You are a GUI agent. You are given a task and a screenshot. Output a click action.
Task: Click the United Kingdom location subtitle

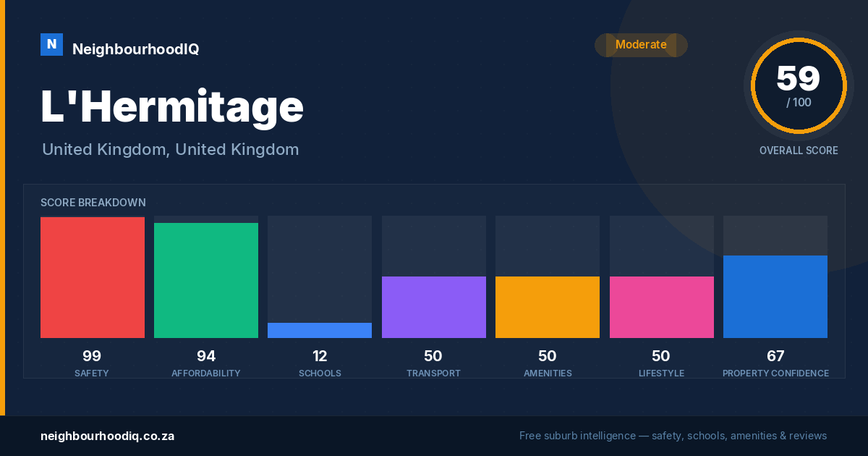tap(171, 150)
